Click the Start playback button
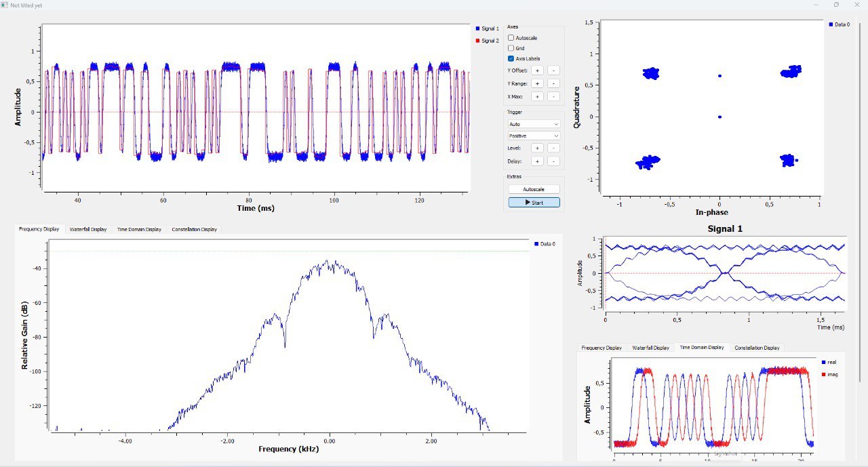868x467 pixels. [x=534, y=203]
